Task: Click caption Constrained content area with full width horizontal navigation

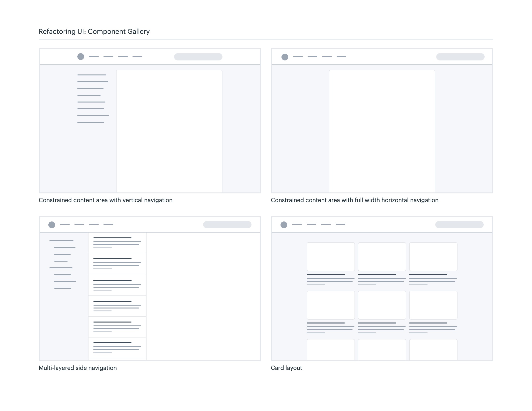Action: [x=355, y=200]
